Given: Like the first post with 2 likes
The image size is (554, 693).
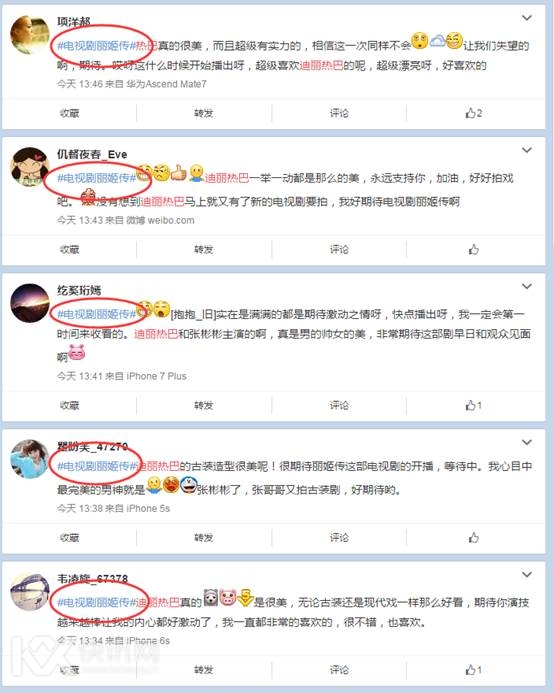Looking at the screenshot, I should tap(474, 113).
